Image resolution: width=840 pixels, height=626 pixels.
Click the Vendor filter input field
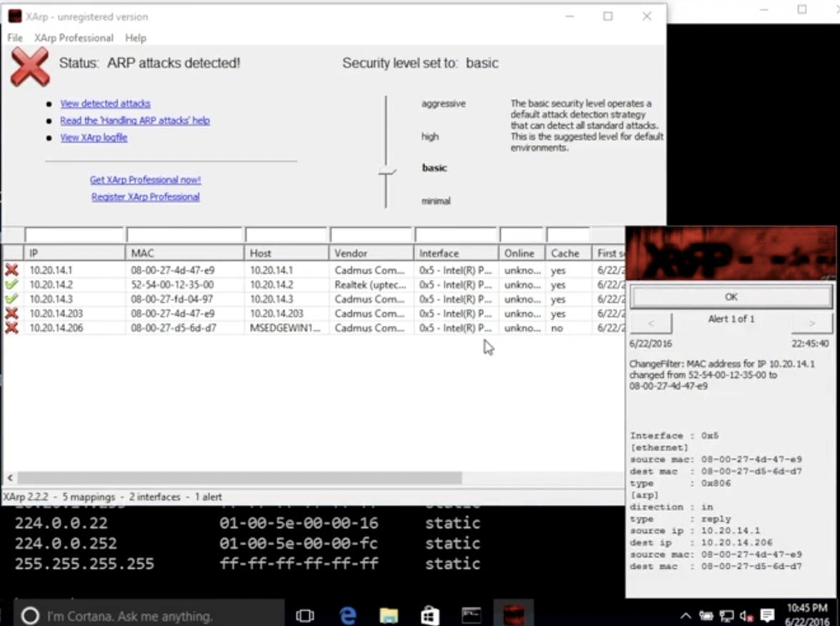coord(371,234)
